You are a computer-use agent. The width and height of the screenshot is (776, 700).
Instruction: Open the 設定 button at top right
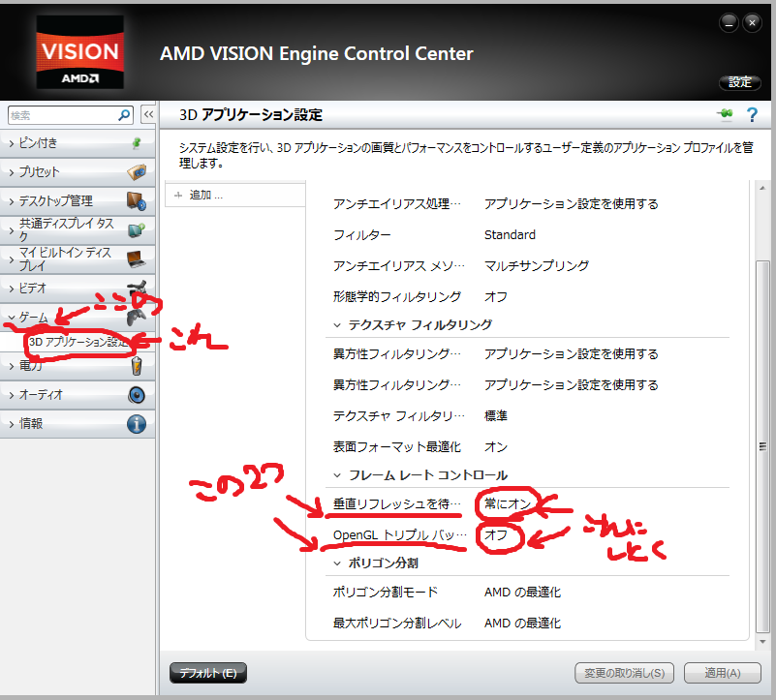click(x=740, y=82)
